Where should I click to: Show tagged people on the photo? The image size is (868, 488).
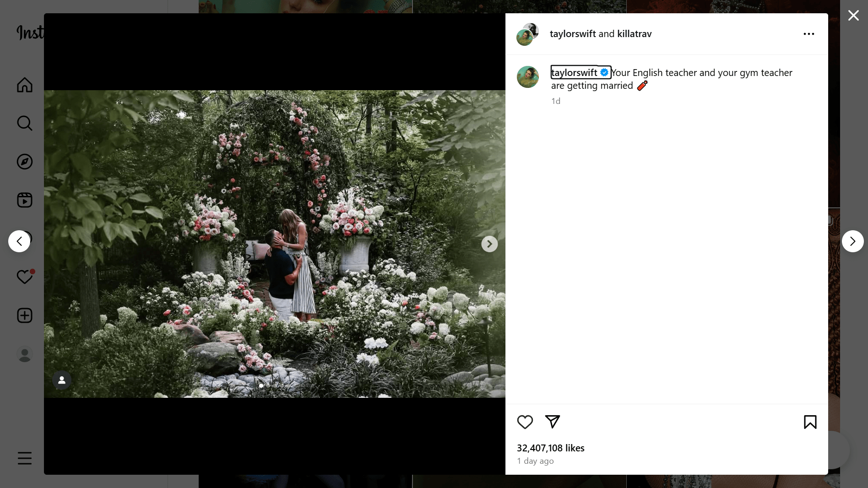pyautogui.click(x=62, y=380)
